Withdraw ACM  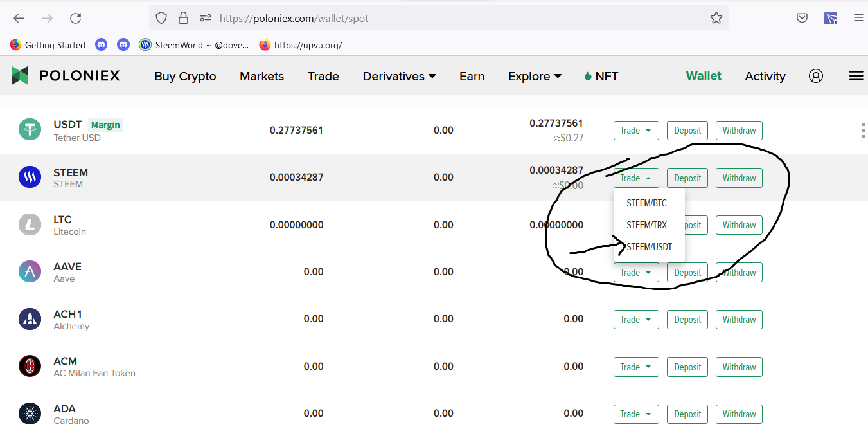coord(739,367)
